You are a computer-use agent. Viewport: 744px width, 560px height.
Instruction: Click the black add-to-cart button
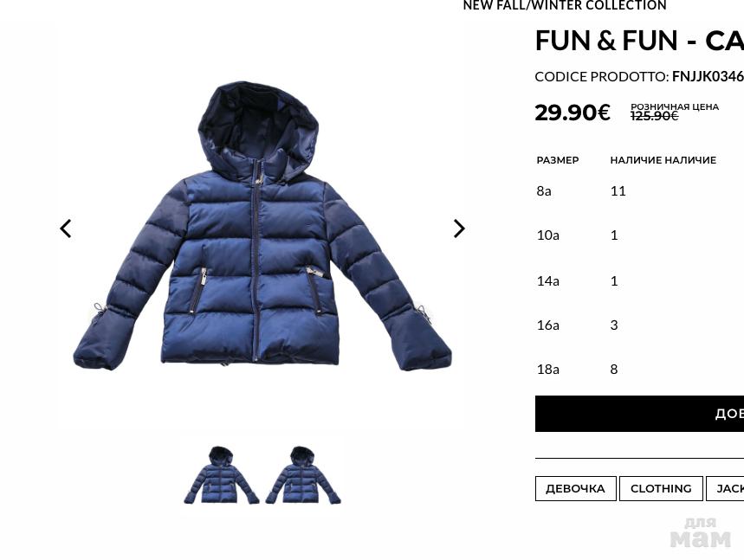pyautogui.click(x=639, y=414)
